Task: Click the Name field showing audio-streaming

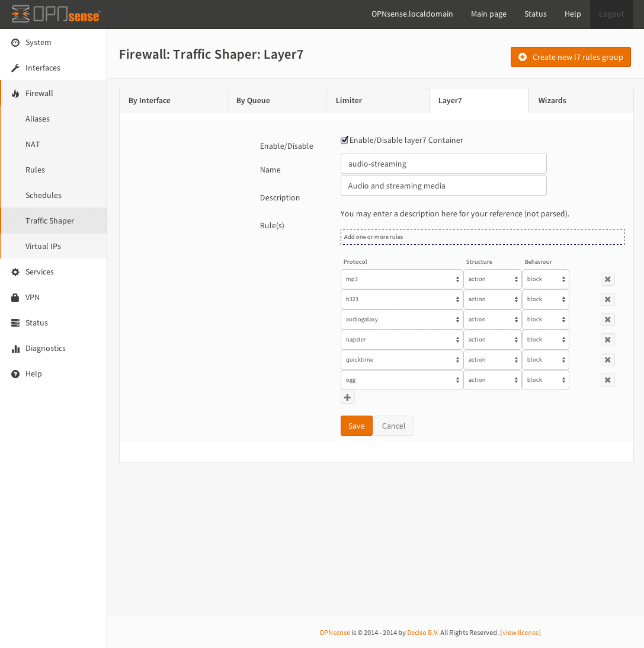Action: pyautogui.click(x=443, y=164)
